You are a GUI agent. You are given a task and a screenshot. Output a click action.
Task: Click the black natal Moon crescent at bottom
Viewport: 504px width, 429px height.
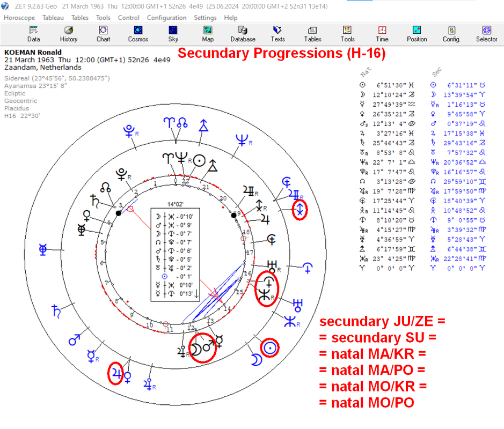(195, 349)
